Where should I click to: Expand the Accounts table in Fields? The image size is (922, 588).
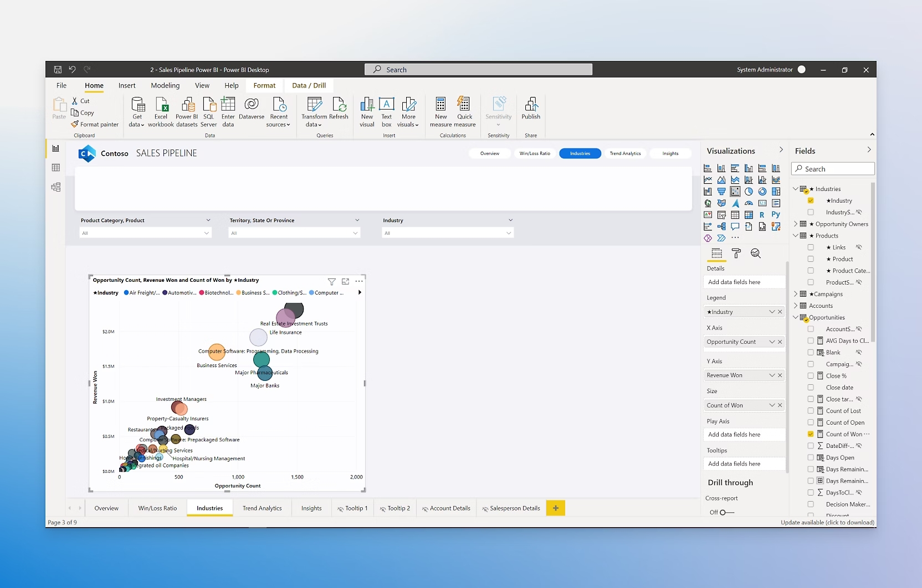coord(796,306)
